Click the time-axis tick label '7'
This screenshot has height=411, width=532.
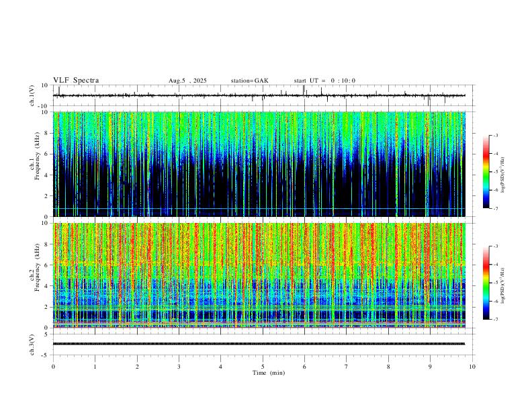[347, 367]
